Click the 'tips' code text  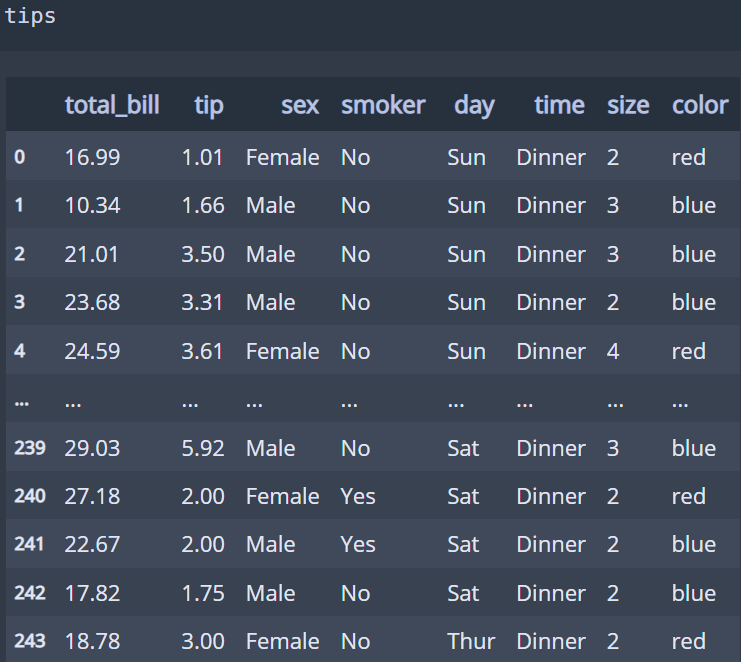tap(30, 16)
